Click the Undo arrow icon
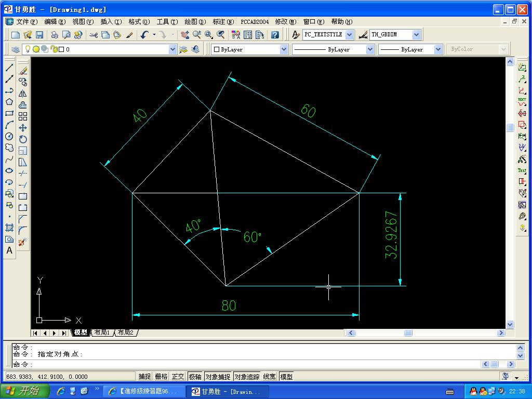This screenshot has width=532, height=399. pos(145,35)
